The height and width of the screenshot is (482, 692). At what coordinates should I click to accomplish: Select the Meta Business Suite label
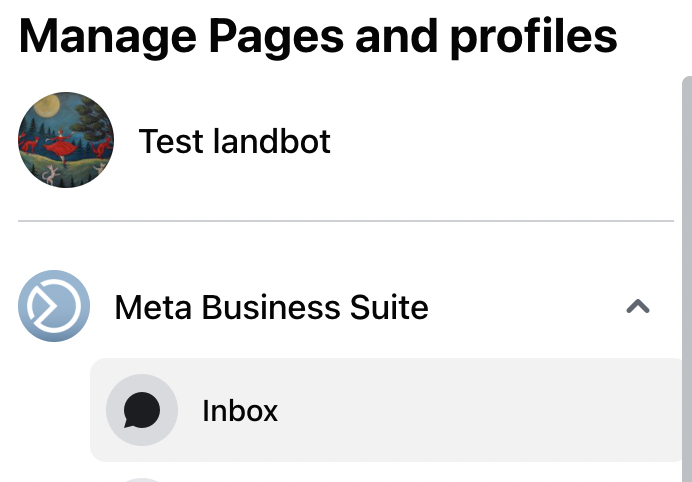(x=271, y=307)
